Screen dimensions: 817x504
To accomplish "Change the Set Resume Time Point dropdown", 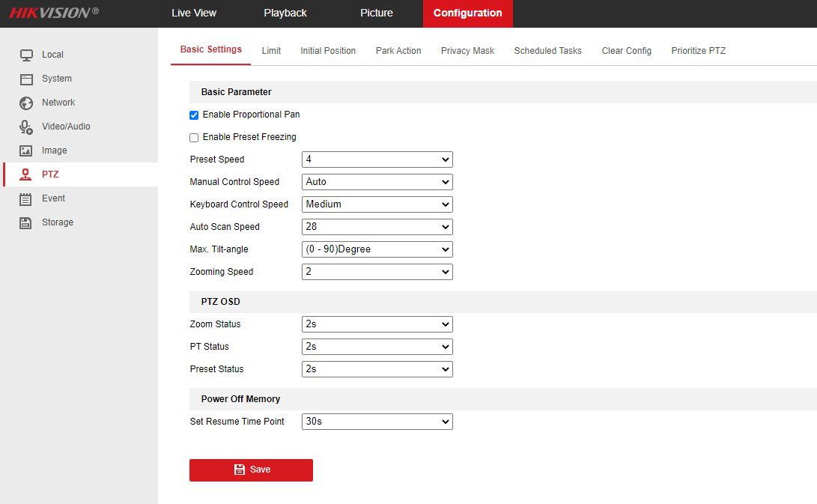I will click(x=377, y=422).
